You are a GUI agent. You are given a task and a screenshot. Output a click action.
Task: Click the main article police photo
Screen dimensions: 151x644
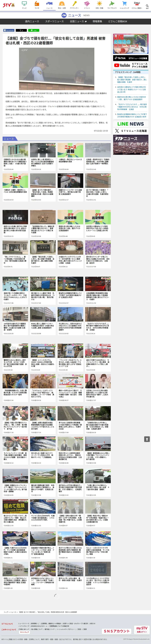click(x=57, y=69)
